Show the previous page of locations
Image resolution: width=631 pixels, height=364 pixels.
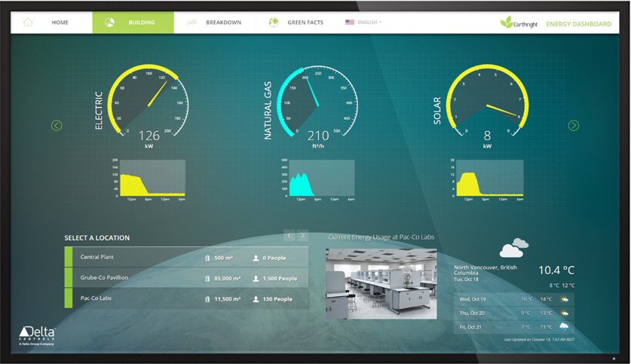(289, 236)
